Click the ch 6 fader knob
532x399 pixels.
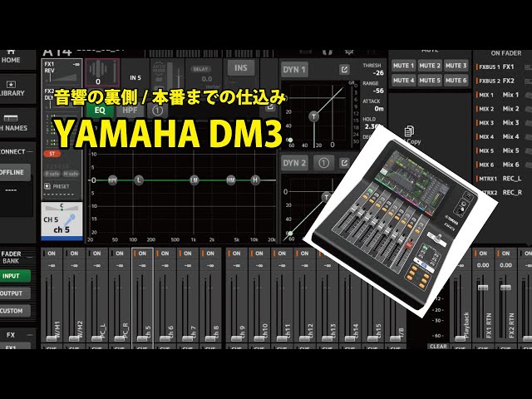[x=165, y=338]
